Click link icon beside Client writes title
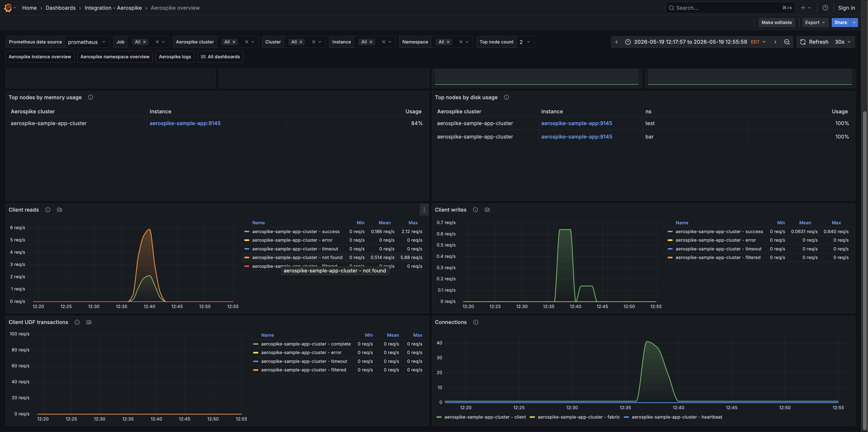The image size is (868, 432). tap(487, 210)
